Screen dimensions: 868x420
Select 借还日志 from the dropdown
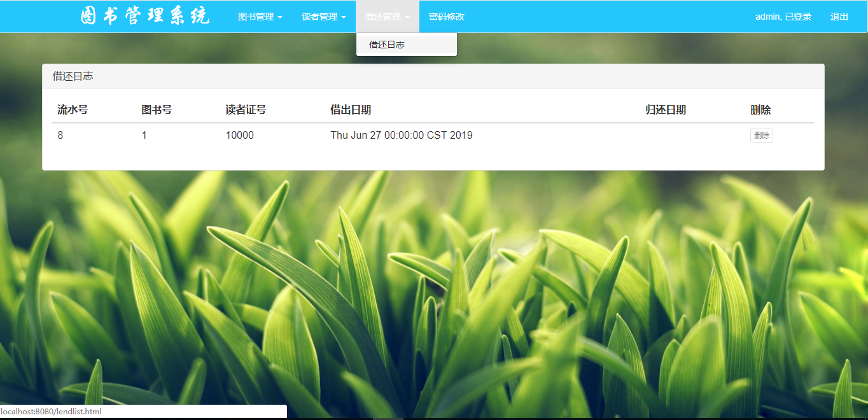(x=406, y=45)
